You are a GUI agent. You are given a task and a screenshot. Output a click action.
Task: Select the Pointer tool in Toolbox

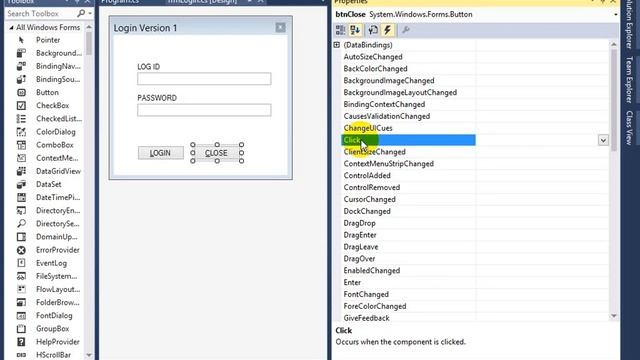[x=47, y=40]
